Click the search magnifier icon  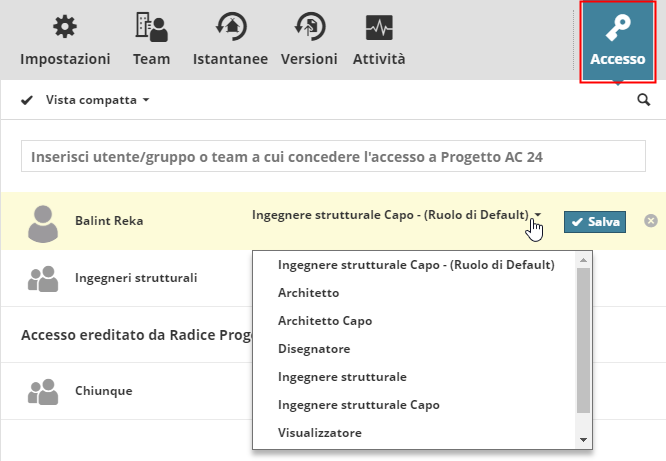tap(643, 100)
